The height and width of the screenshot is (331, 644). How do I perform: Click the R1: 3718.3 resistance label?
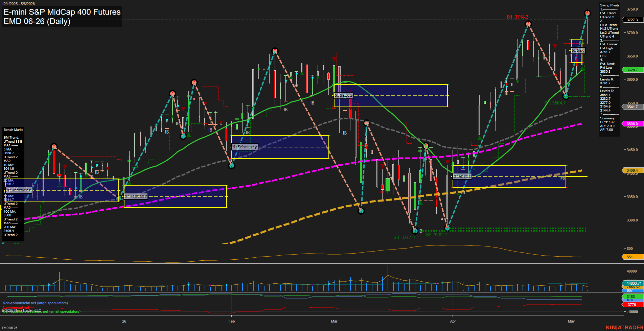[517, 17]
